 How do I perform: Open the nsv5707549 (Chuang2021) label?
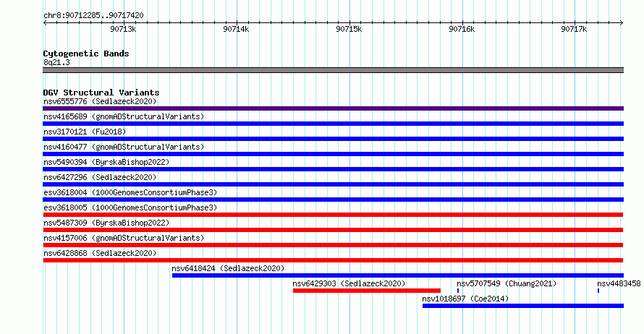(x=507, y=283)
